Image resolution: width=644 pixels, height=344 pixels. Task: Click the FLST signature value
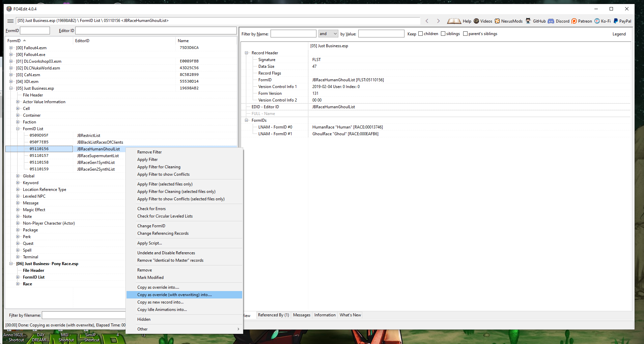(316, 60)
